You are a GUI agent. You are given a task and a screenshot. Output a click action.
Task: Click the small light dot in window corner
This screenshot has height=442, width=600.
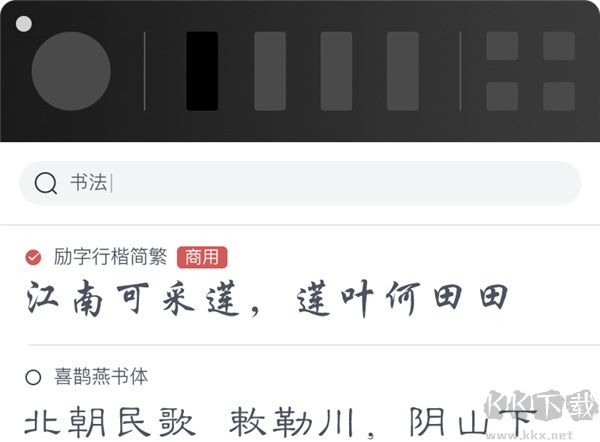[x=24, y=24]
